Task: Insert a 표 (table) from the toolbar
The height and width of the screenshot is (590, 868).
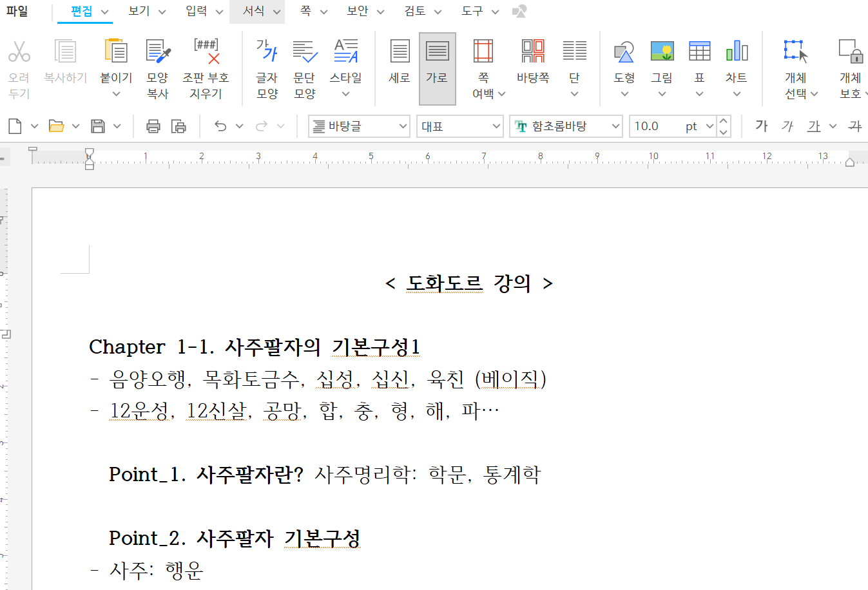Action: click(x=699, y=61)
